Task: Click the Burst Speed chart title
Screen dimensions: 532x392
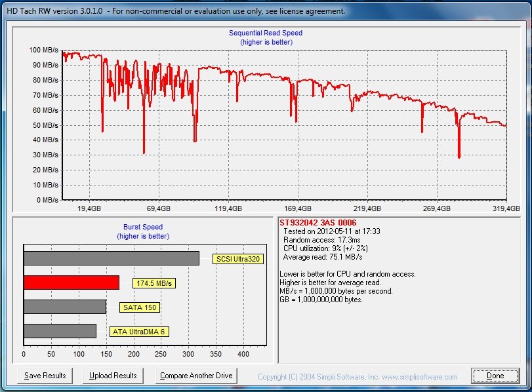Action: tap(143, 227)
